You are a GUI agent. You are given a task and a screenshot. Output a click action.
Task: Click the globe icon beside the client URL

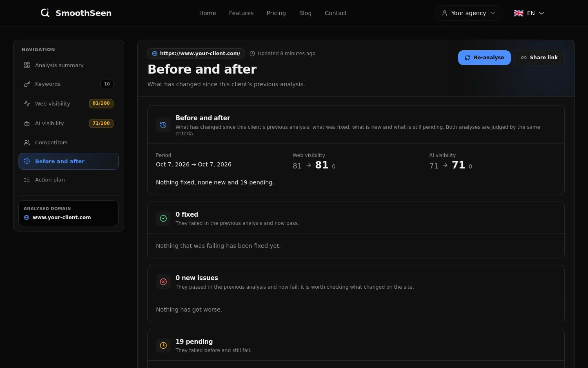[x=155, y=54]
